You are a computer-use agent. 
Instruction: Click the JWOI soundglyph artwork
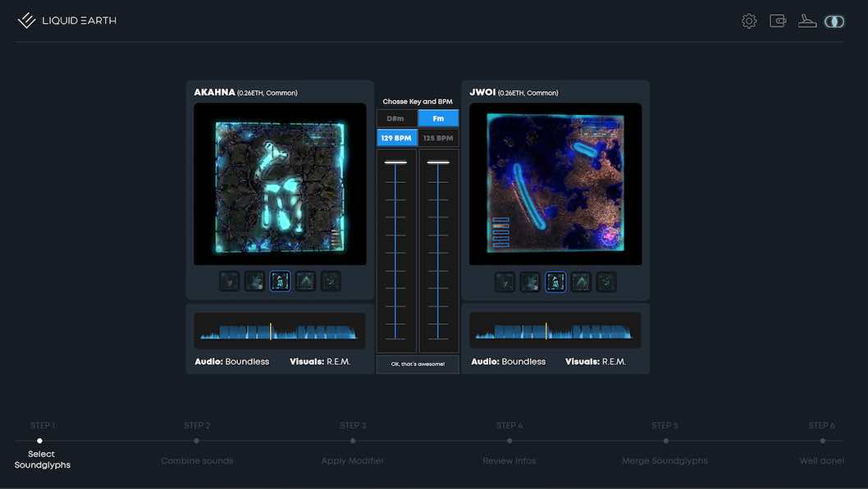click(555, 183)
